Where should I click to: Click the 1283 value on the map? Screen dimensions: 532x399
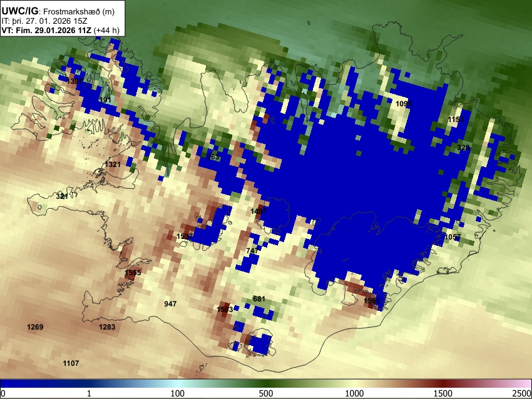pyautogui.click(x=107, y=327)
